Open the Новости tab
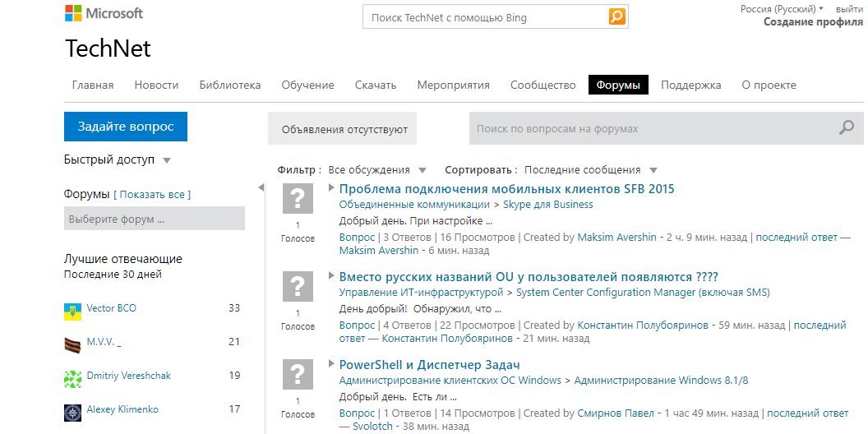The width and height of the screenshot is (868, 434). click(157, 85)
